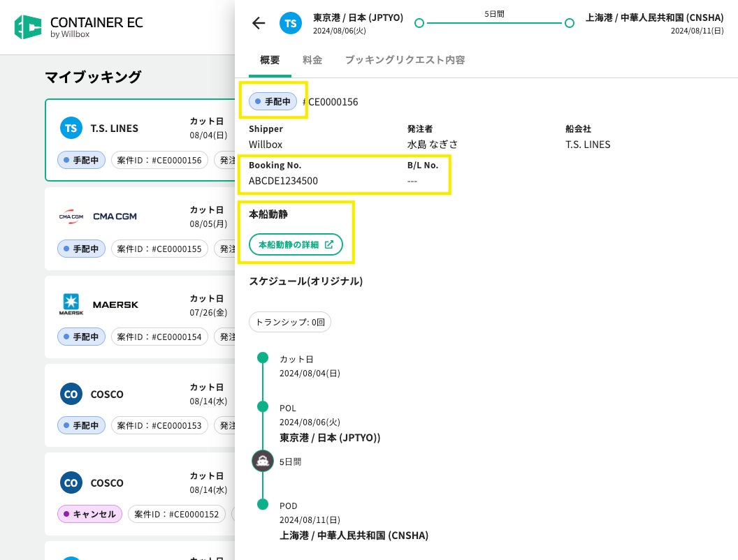Click the origin port circle on route line
The image size is (738, 560).
click(419, 23)
